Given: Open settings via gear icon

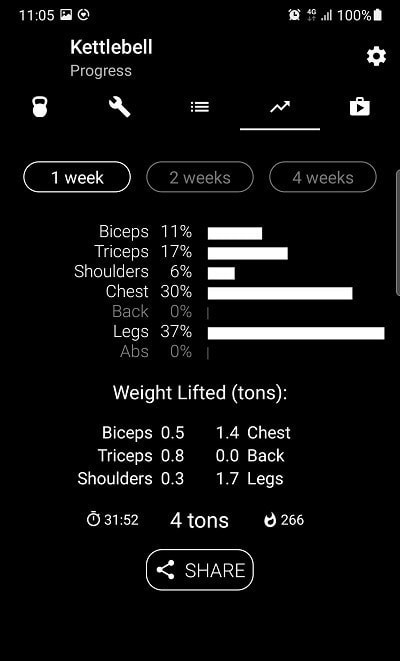Looking at the screenshot, I should [x=376, y=56].
